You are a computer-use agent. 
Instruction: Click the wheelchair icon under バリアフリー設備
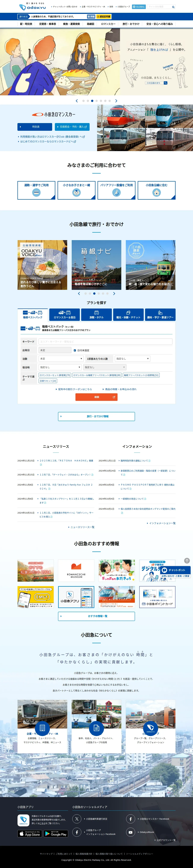116,192
